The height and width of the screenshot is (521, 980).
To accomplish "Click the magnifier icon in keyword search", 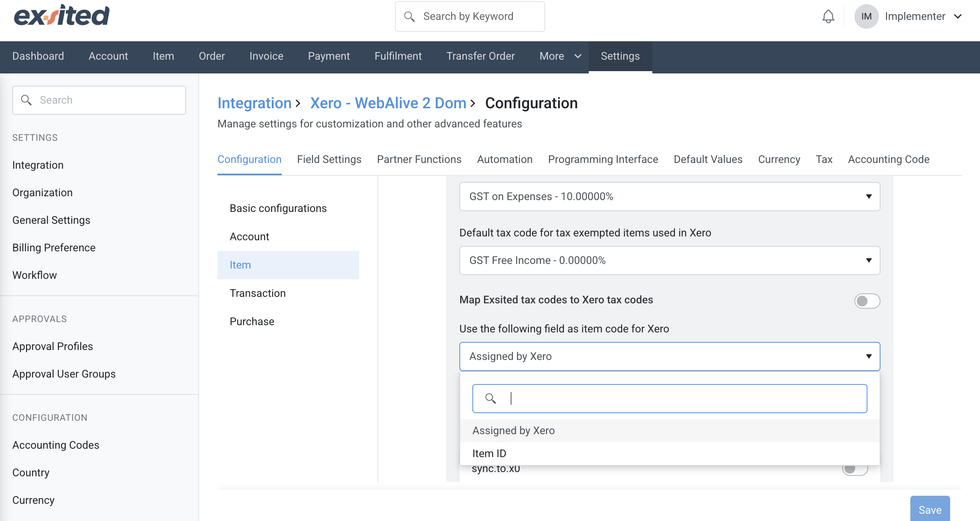I will point(409,16).
